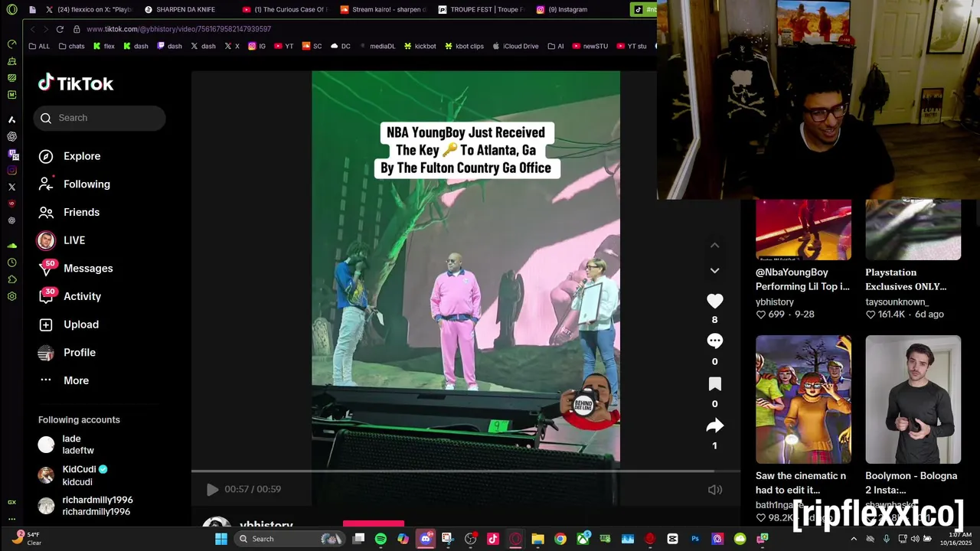Open IG bookmark

coord(257,46)
